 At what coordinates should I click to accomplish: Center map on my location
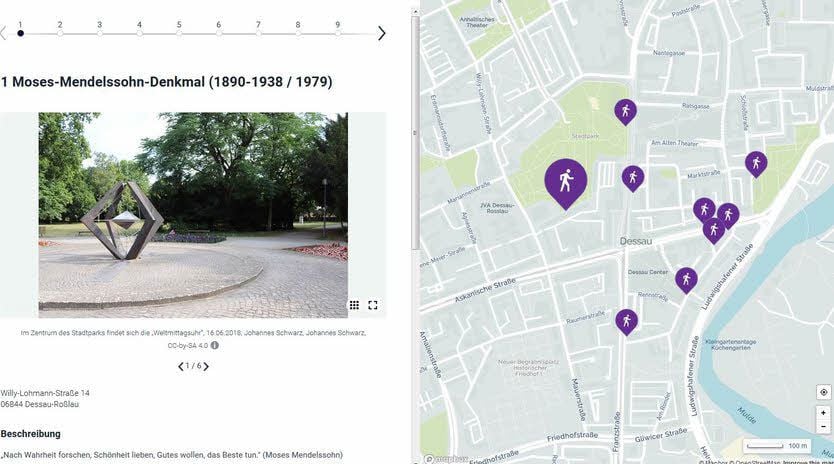tap(823, 392)
